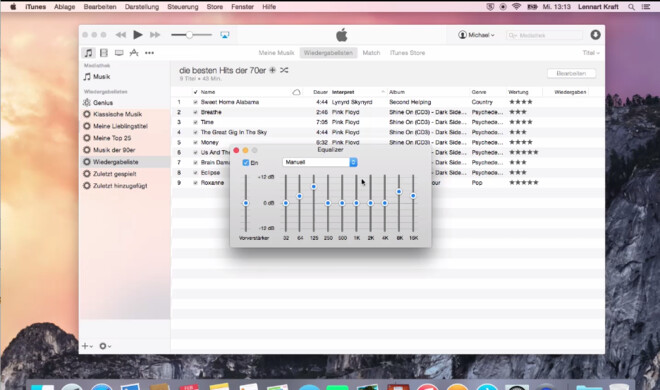This screenshot has width=660, height=390.
Task: Switch to the iTunes Store tab
Action: click(407, 53)
